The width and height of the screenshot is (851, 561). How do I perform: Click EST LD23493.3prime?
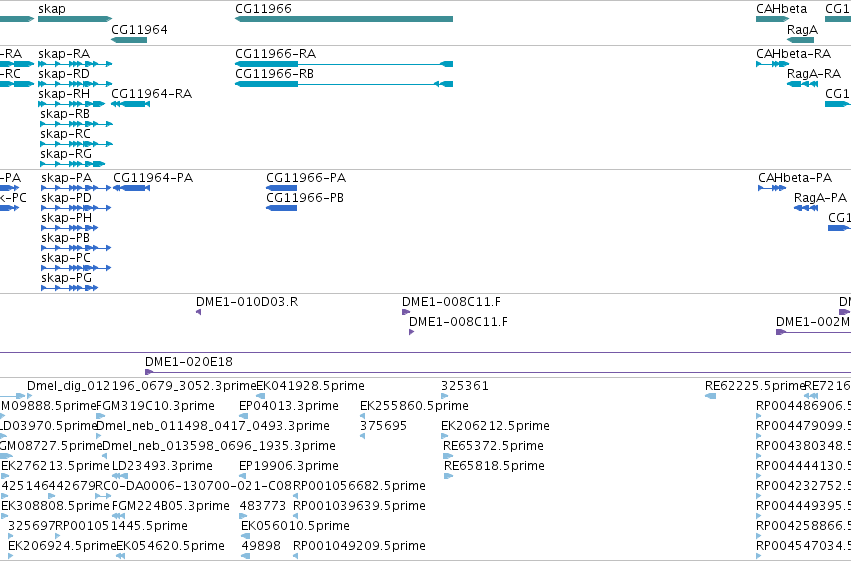(162, 466)
